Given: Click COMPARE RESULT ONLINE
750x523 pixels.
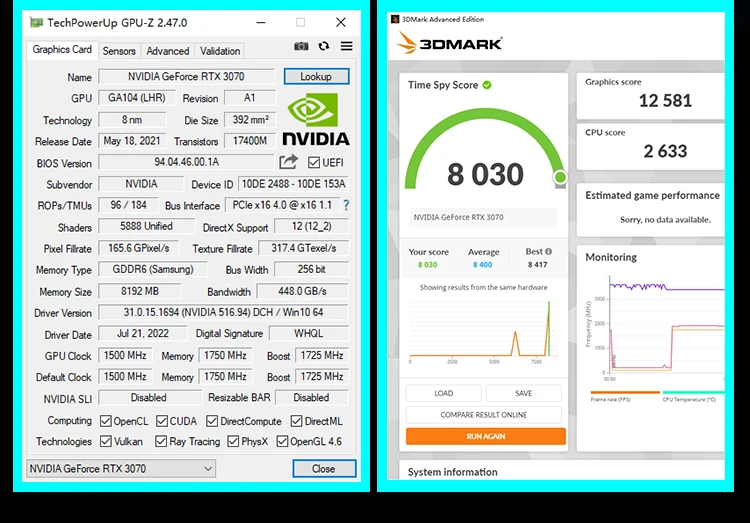Looking at the screenshot, I should pos(484,415).
